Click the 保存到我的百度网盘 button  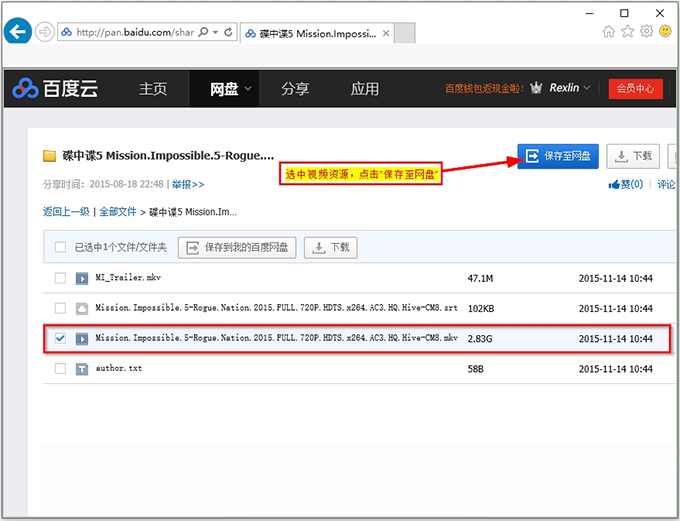click(237, 248)
